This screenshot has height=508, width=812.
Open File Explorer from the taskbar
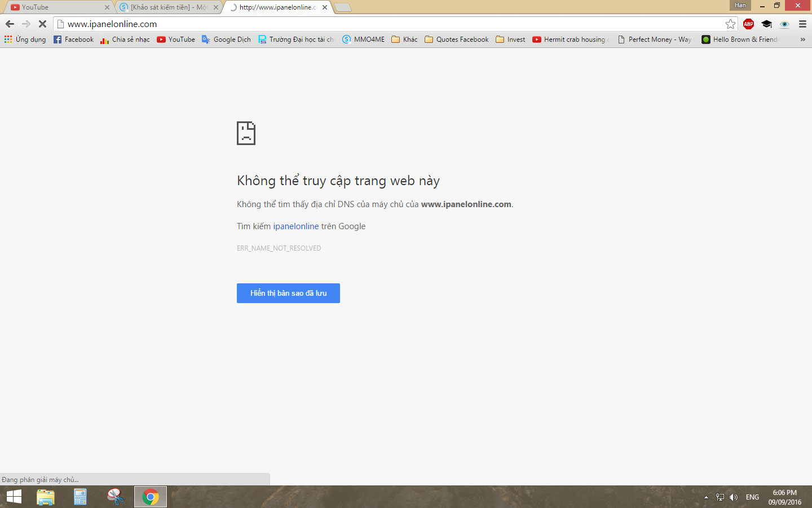(x=46, y=497)
